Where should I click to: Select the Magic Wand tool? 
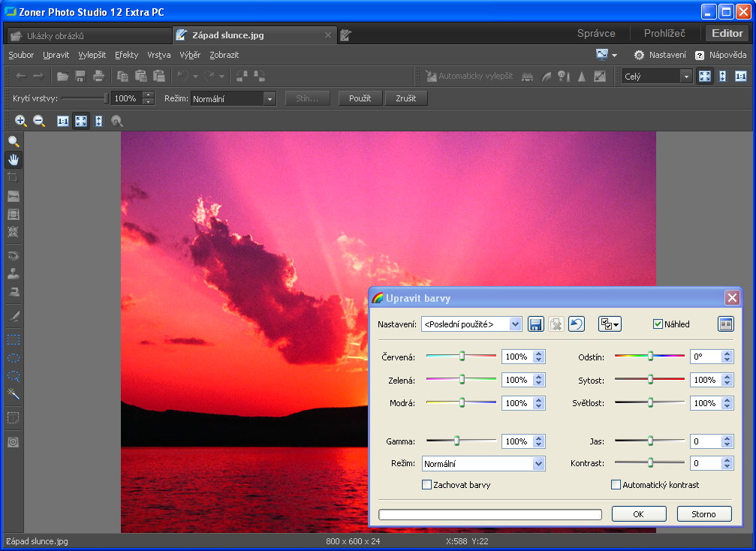(14, 394)
